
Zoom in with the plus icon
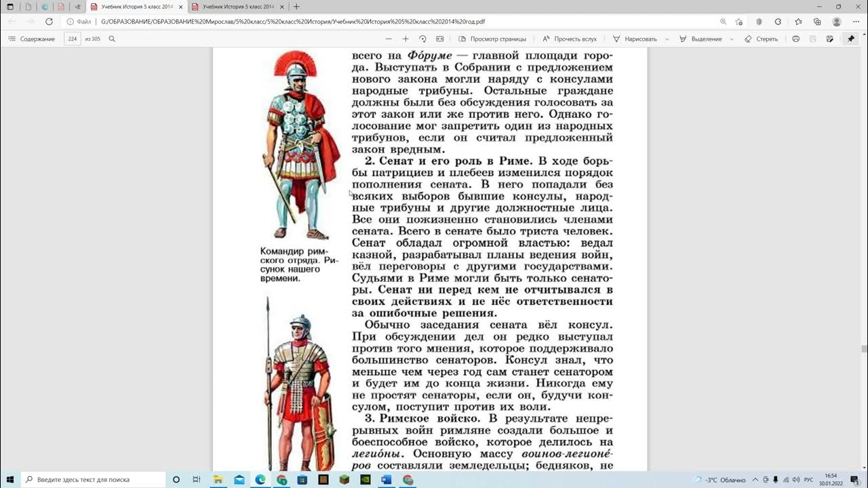[406, 39]
